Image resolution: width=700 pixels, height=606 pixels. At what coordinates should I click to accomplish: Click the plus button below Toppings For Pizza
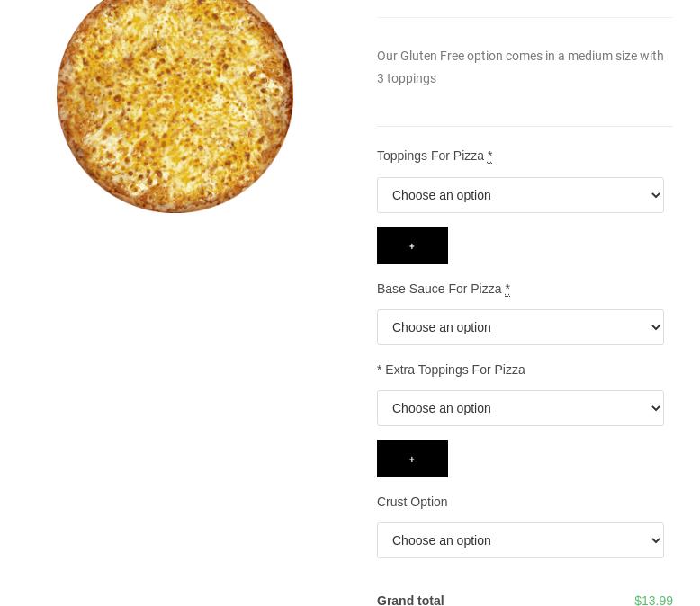pyautogui.click(x=412, y=245)
